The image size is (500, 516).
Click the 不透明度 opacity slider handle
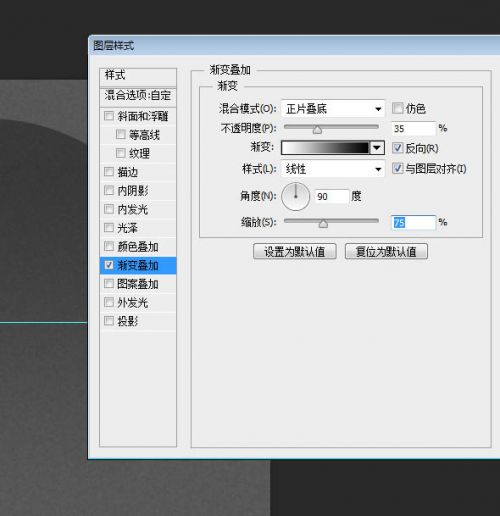point(317,129)
